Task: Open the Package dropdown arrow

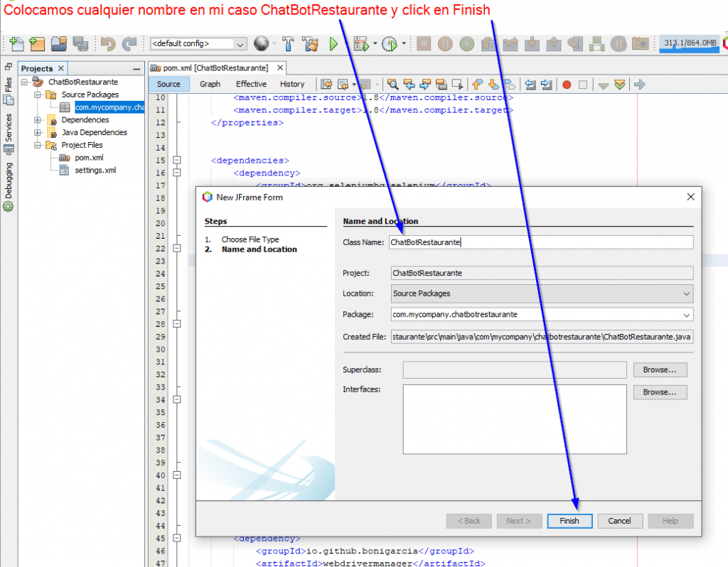Action: [686, 315]
